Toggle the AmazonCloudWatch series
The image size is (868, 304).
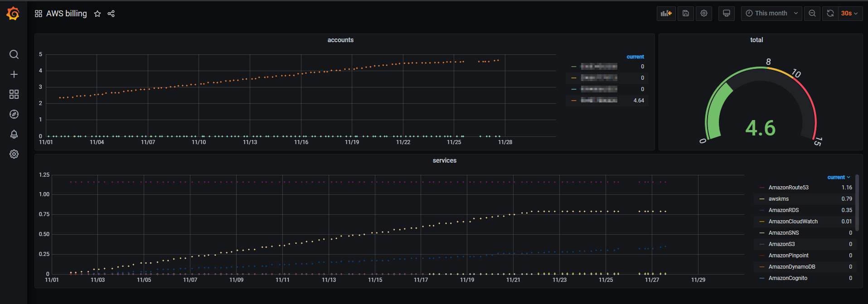point(793,222)
